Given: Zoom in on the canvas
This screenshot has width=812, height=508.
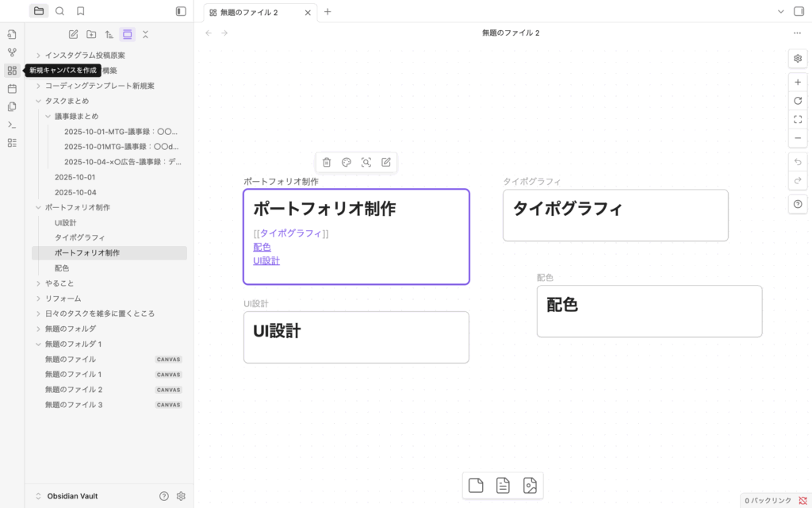Looking at the screenshot, I should pos(798,83).
